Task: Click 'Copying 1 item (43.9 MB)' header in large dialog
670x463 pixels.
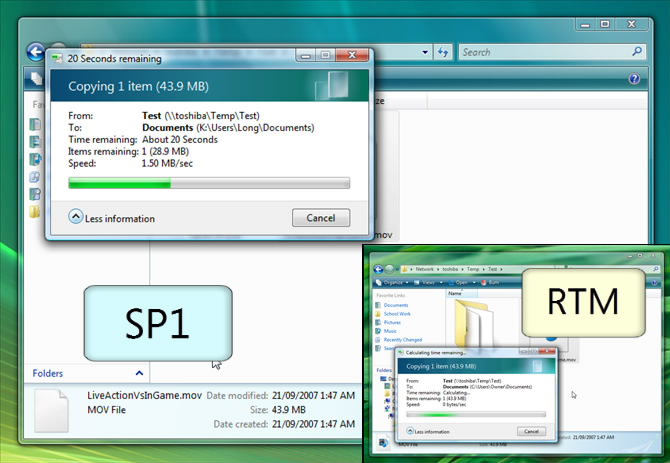Action: (x=138, y=86)
